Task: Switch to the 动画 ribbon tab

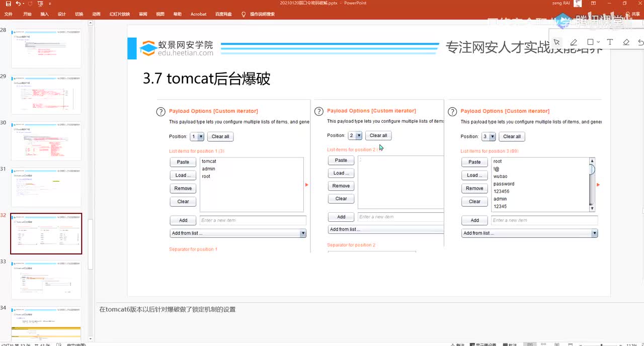Action: [x=96, y=14]
